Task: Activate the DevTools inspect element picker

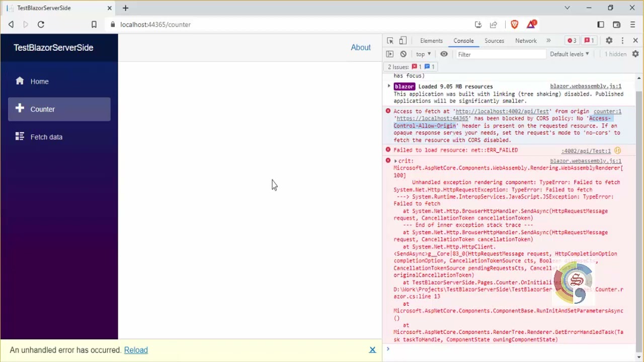Action: (390, 41)
